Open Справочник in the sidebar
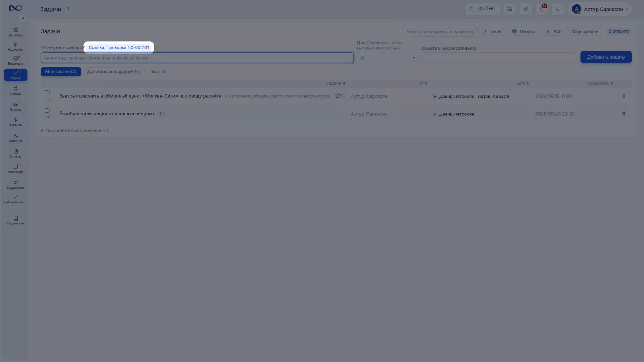 click(15, 220)
